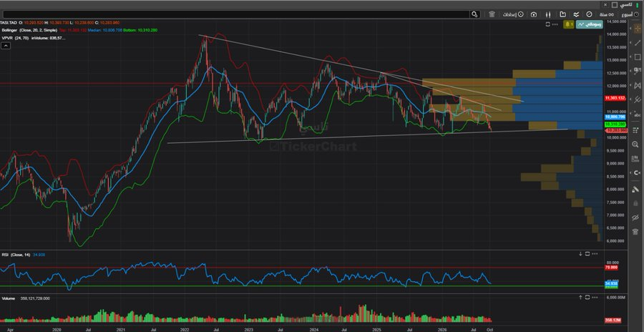Click the green 10,310.280 price tag
This screenshot has height=332, width=644.
tap(615, 124)
